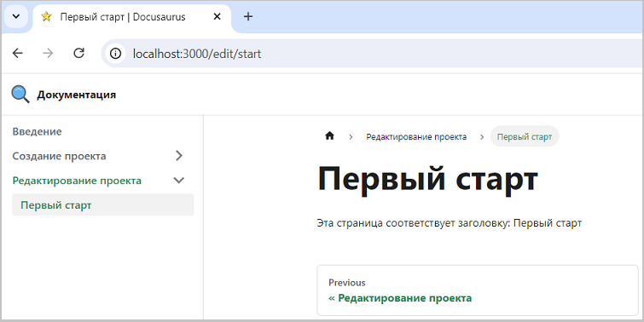Select the 'Первый старт | Docusaurus' browser tab
Viewport: 644px width, 322px height.
tap(131, 17)
